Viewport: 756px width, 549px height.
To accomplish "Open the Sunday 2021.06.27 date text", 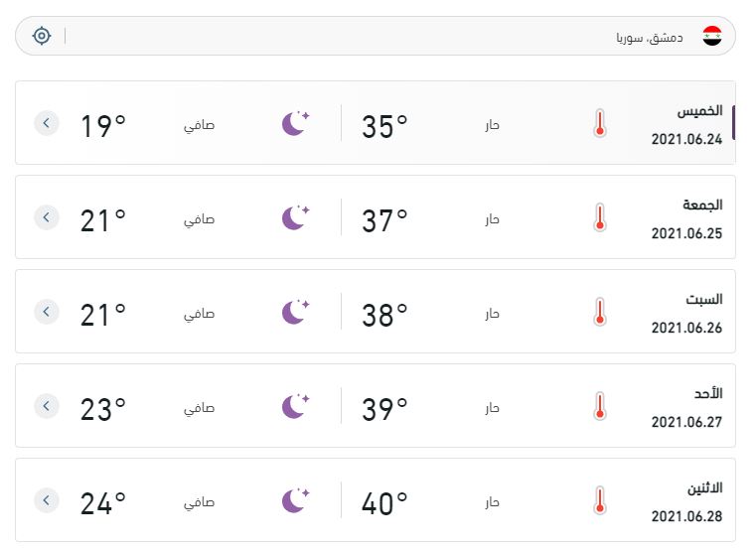I will point(686,422).
